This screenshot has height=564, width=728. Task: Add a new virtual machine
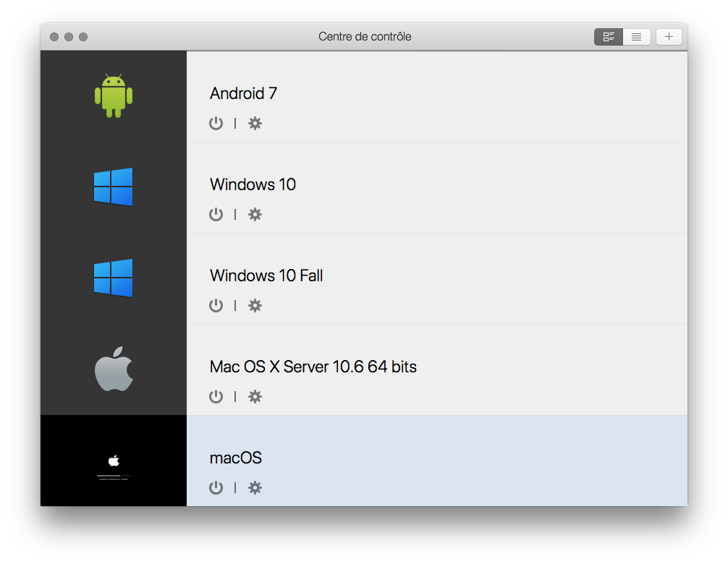tap(669, 37)
